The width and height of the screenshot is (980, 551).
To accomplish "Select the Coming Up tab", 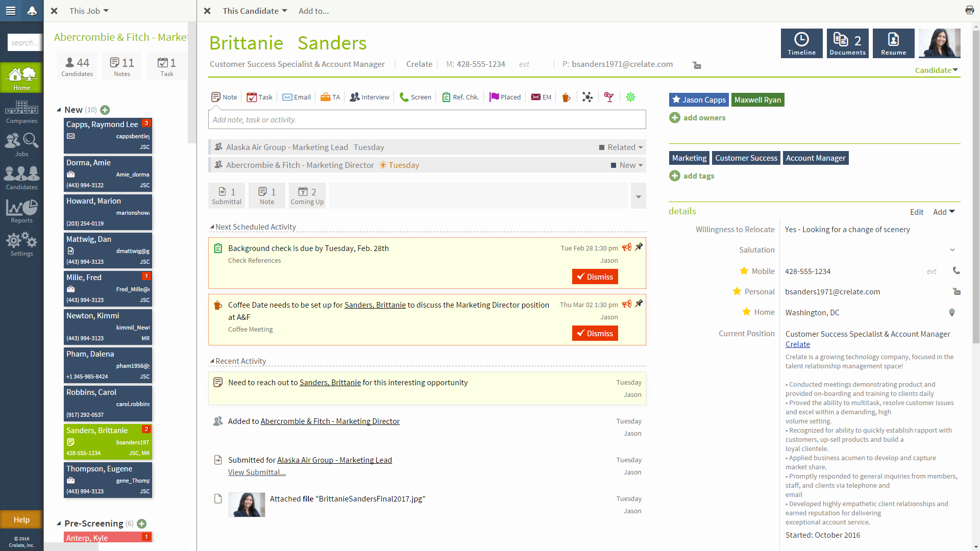I will coord(307,196).
